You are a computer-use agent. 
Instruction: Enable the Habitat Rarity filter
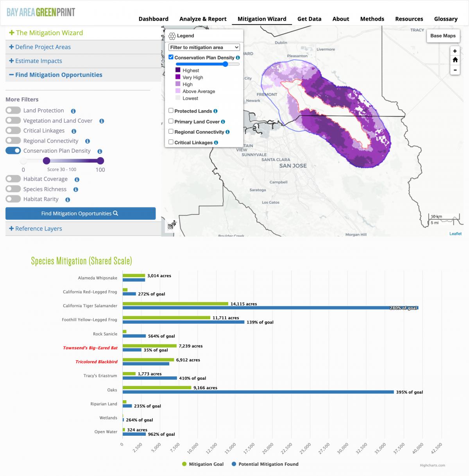click(13, 199)
